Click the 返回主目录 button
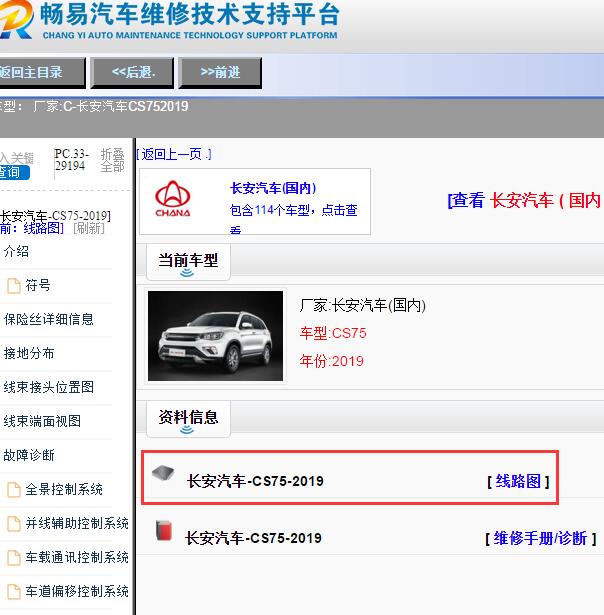Screen dimensions: 604x615 pyautogui.click(x=42, y=73)
